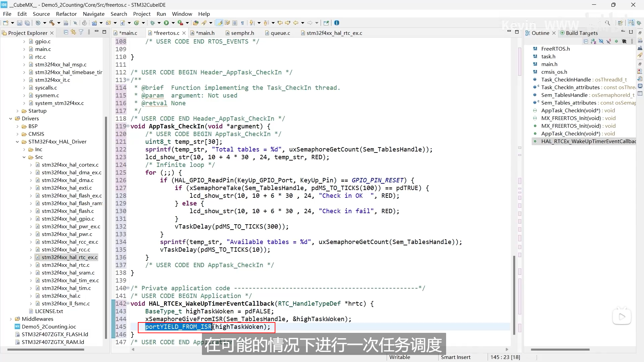The width and height of the screenshot is (644, 362).
Task: Click the Pin Editor icon
Action: 326,23
